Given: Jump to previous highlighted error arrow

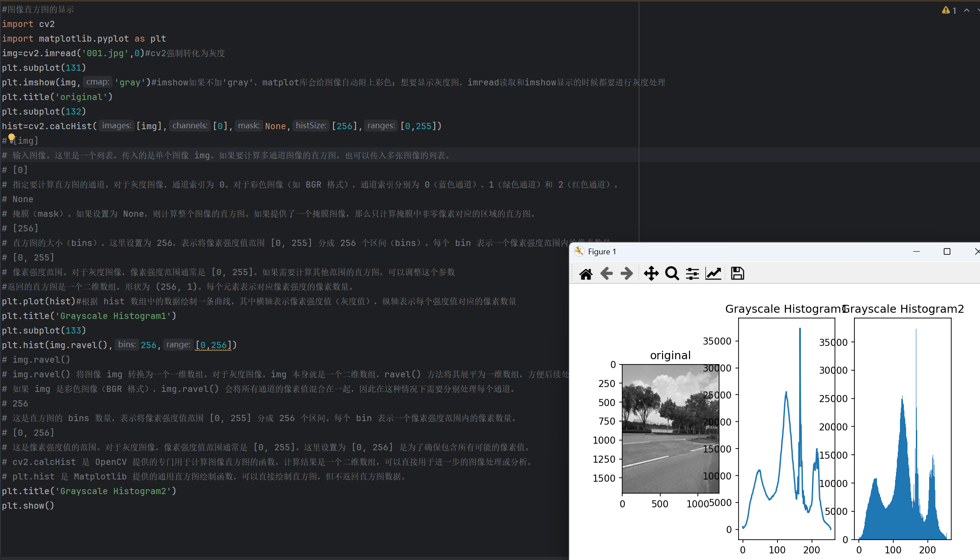Looking at the screenshot, I should (967, 10).
